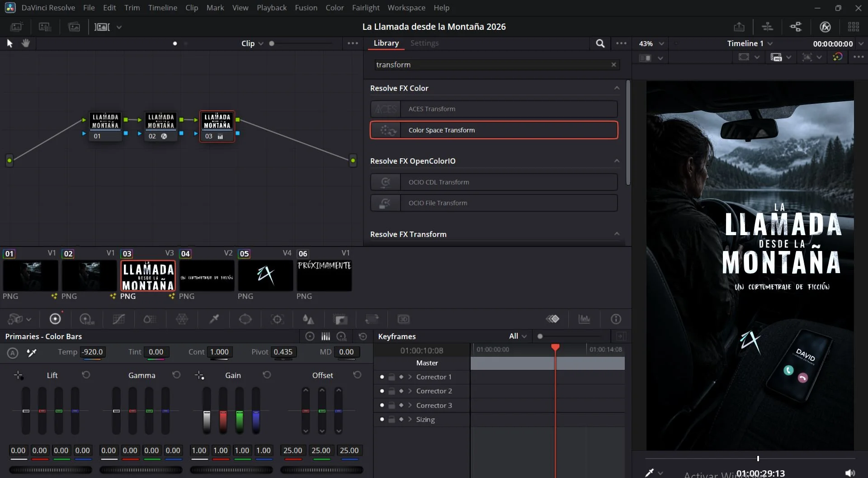Screen dimensions: 868x478
Task: Select the Library tab
Action: coord(386,43)
